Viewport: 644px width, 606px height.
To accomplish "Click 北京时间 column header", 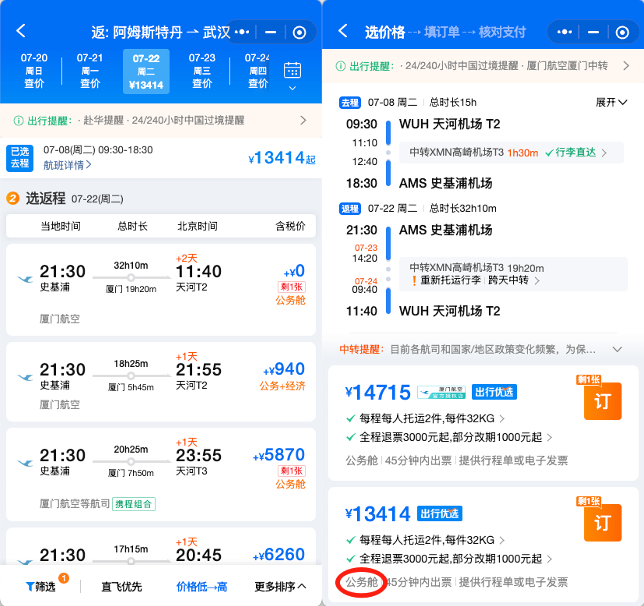I will pyautogui.click(x=197, y=226).
